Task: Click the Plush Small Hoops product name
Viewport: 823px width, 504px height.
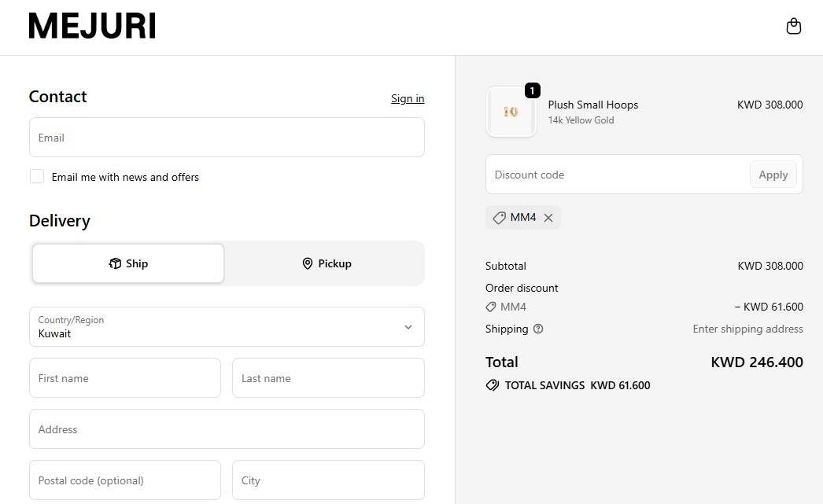Action: click(x=593, y=105)
